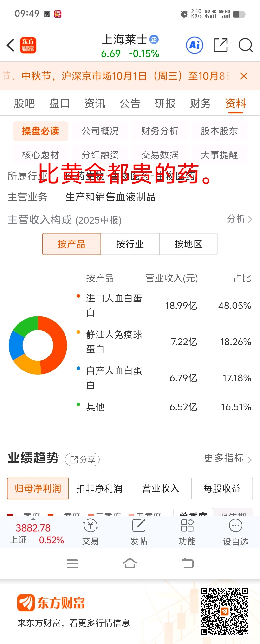
Task: Expand 更多指标 for more indicators
Action: tap(227, 458)
